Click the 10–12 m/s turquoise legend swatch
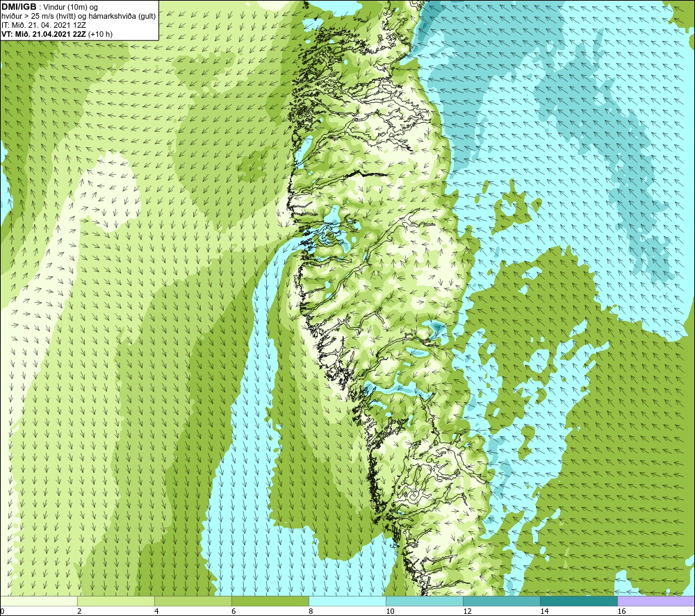The width and height of the screenshot is (695, 616). click(425, 601)
